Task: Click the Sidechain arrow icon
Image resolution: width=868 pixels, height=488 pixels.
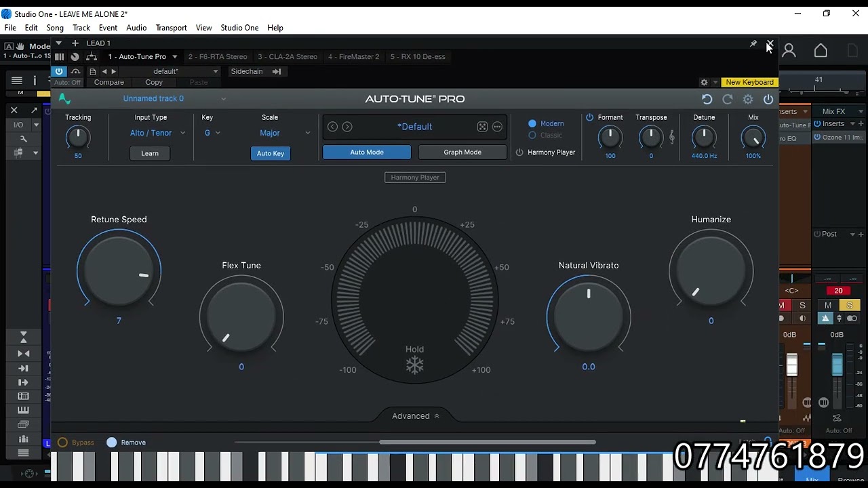Action: pos(277,71)
